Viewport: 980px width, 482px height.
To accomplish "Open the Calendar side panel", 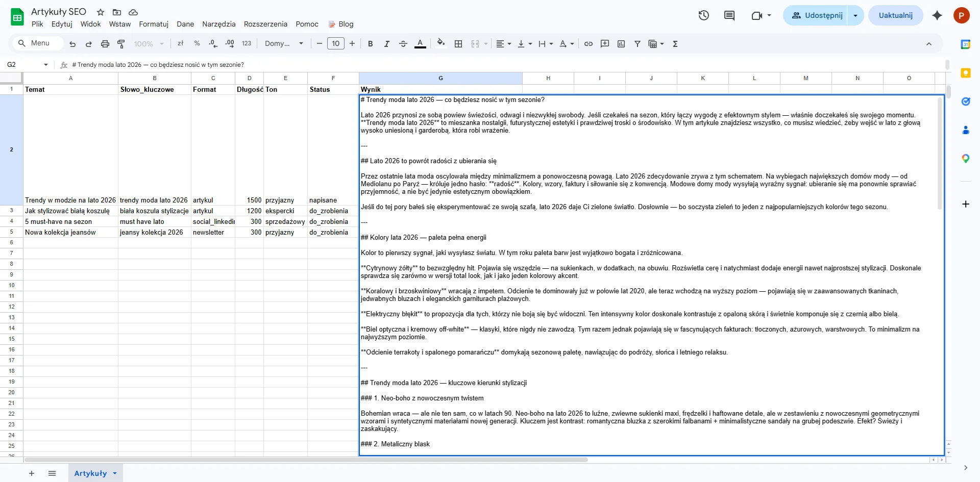I will (966, 44).
